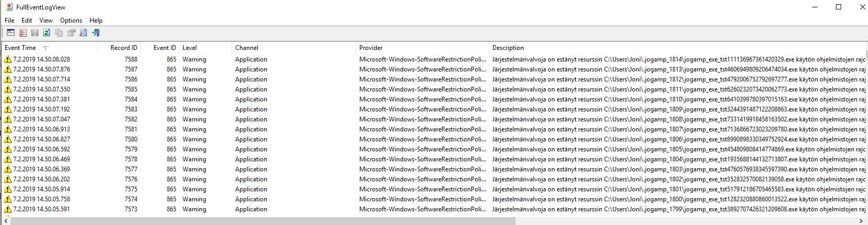Viewport: 868px width, 225px height.
Task: Open the File menu
Action: pos(9,21)
